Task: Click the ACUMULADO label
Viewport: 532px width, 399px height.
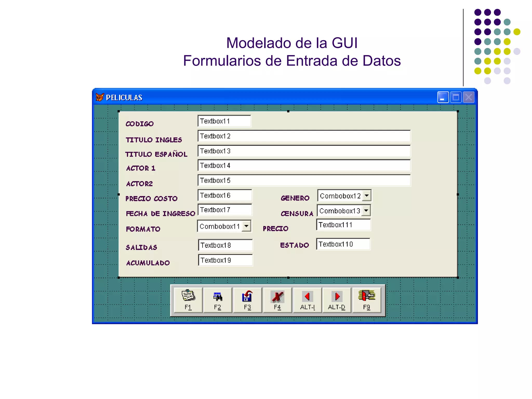Action: (148, 263)
